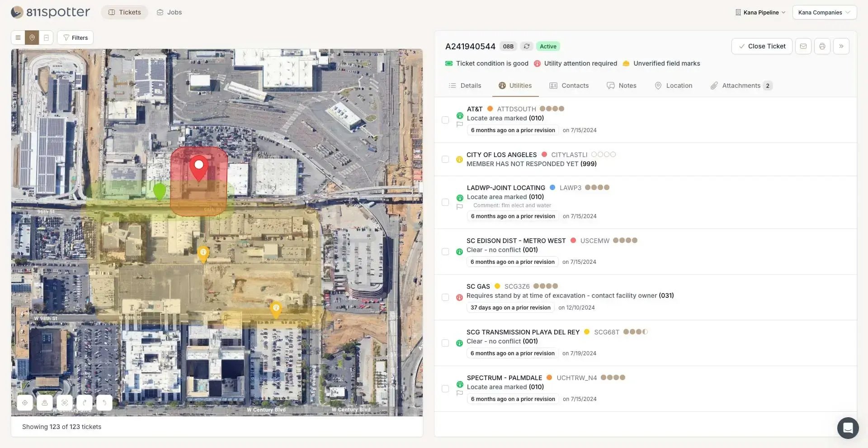This screenshot has height=448, width=868.
Task: Click the Close Ticket button
Action: point(762,46)
